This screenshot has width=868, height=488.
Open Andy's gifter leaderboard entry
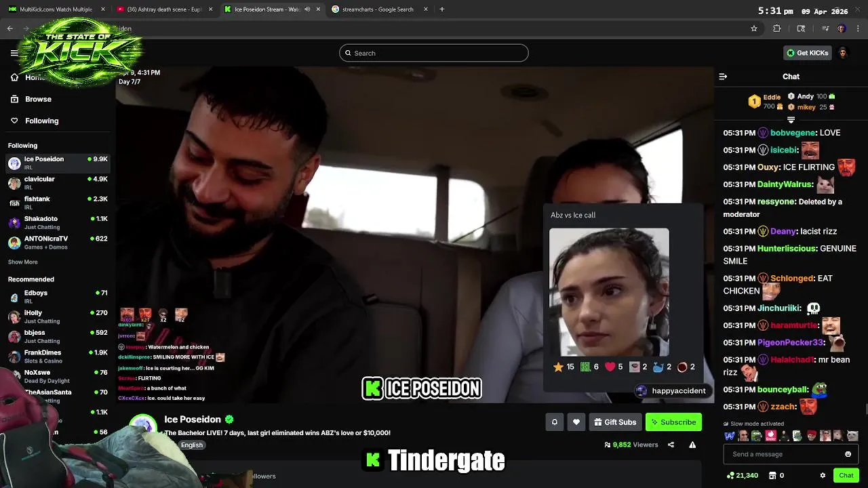[811, 96]
